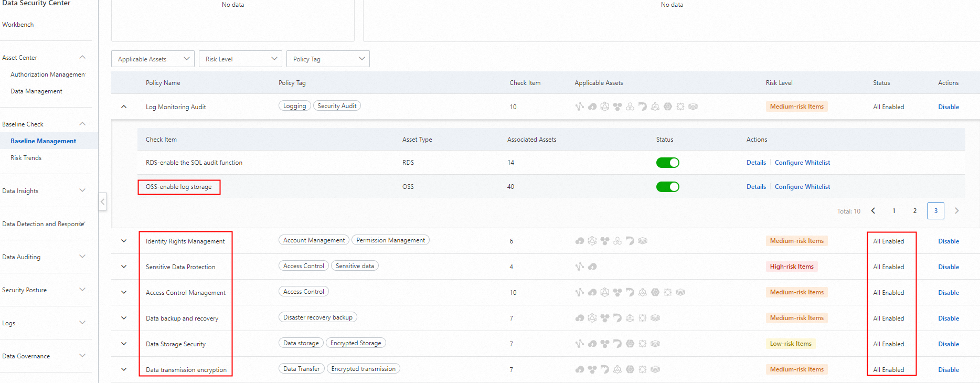Viewport: 980px width, 383px height.
Task: Disable the Sensitive Data Protection policy
Action: (949, 267)
